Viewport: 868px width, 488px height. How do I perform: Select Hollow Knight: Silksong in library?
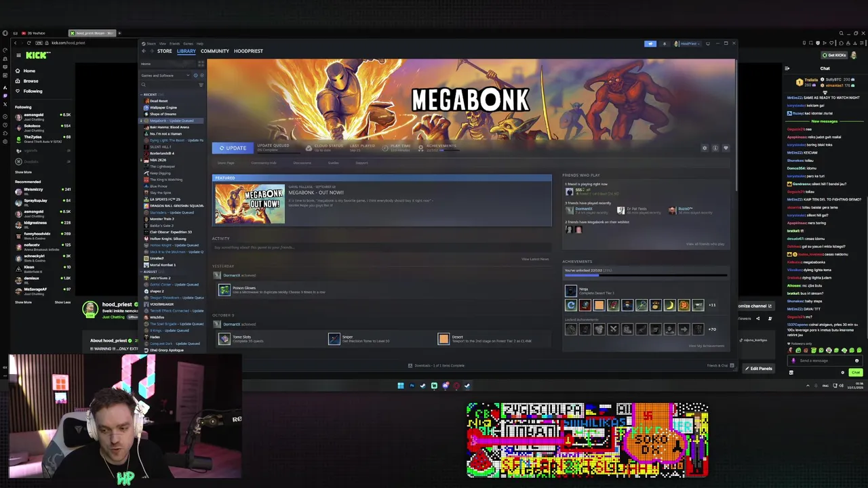pyautogui.click(x=167, y=239)
